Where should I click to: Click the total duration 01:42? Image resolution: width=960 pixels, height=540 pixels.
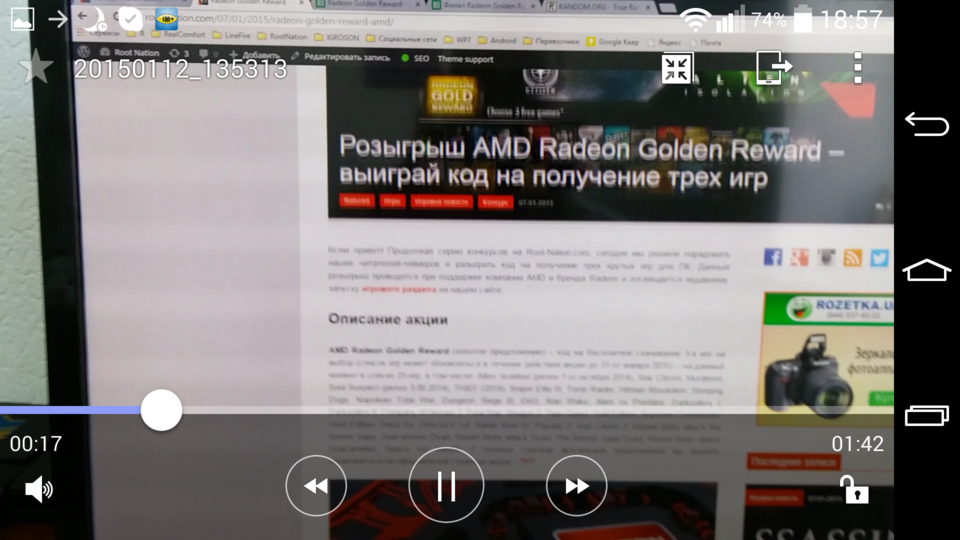pyautogui.click(x=857, y=444)
